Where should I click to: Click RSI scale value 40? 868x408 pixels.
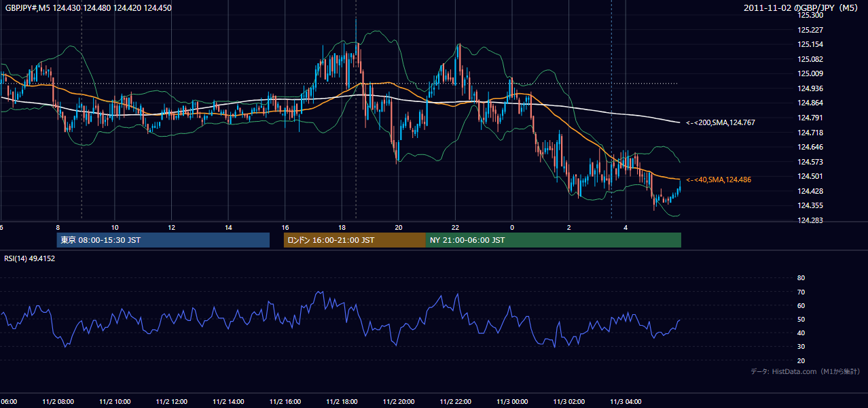801,333
